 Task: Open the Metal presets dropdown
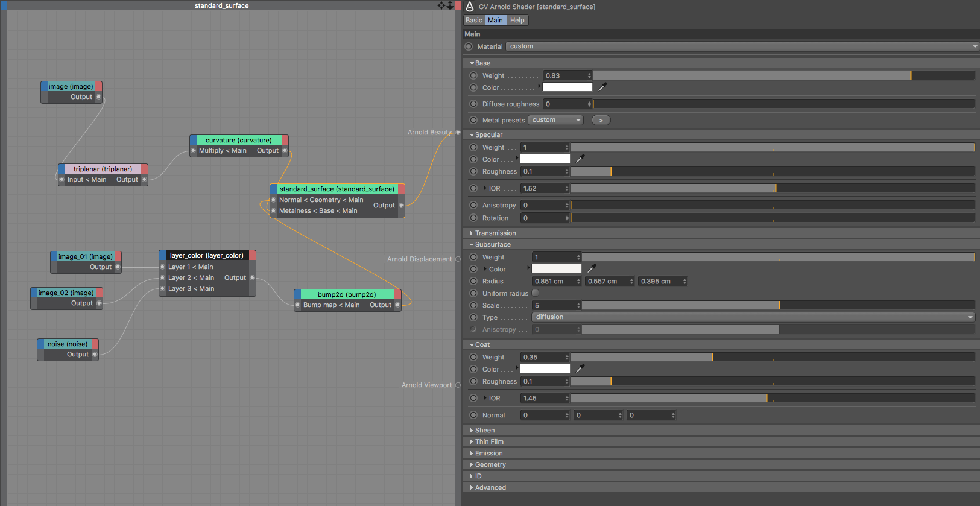[556, 120]
